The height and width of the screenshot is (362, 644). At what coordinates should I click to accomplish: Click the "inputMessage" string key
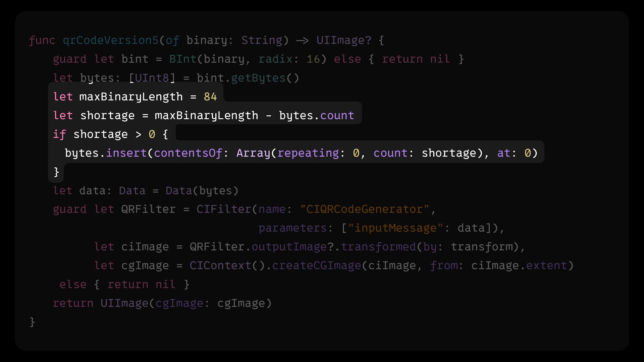(x=395, y=228)
